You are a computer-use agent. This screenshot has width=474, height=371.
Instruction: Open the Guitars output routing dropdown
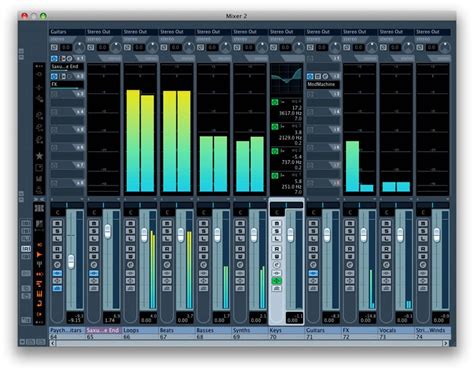coord(67,32)
